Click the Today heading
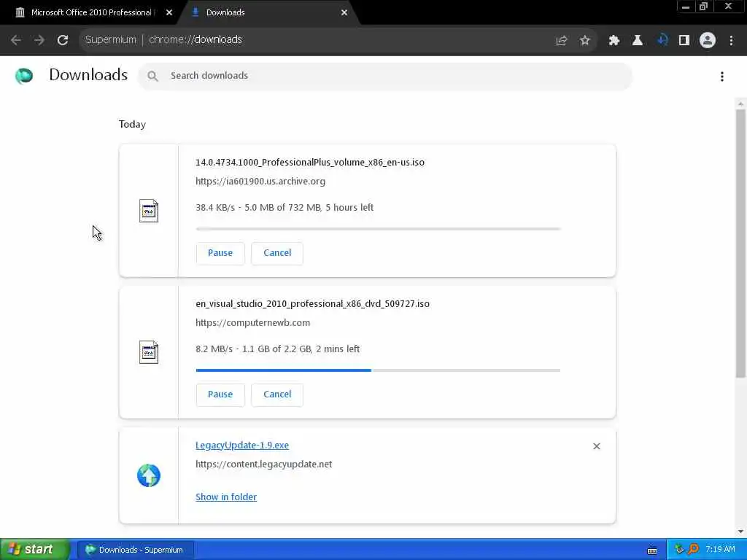This screenshot has width=747, height=560. pos(132,124)
